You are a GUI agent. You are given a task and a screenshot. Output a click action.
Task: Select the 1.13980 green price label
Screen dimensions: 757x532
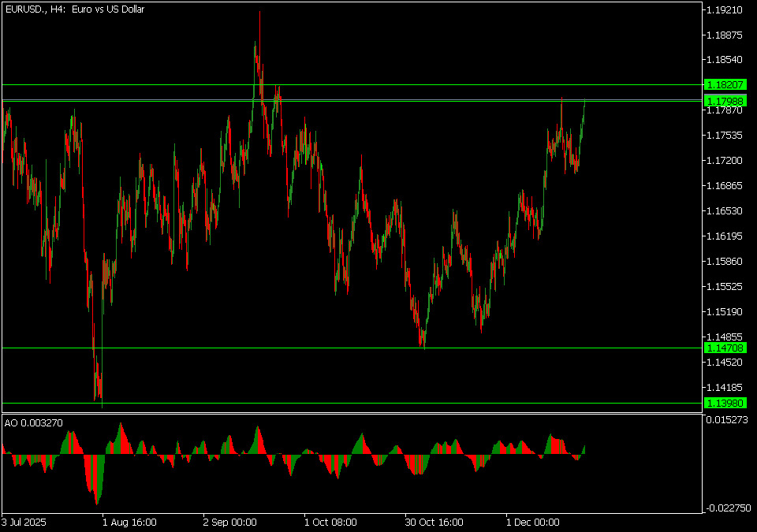click(x=724, y=404)
